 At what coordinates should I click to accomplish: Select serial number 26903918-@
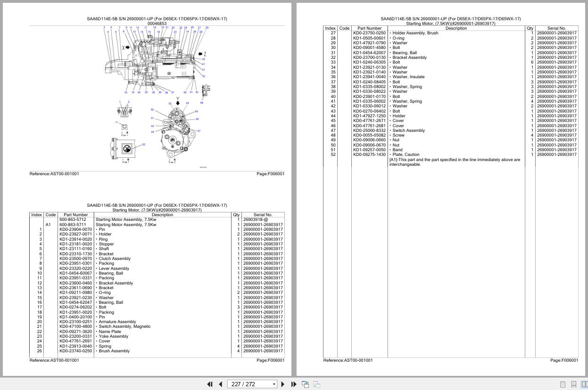[256, 219]
